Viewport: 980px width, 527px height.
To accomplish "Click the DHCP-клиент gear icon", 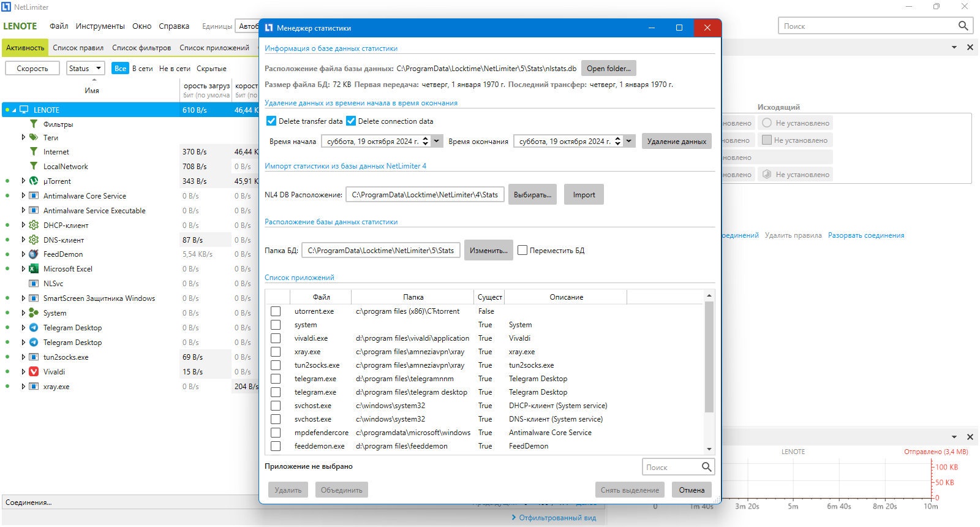I will [x=34, y=225].
